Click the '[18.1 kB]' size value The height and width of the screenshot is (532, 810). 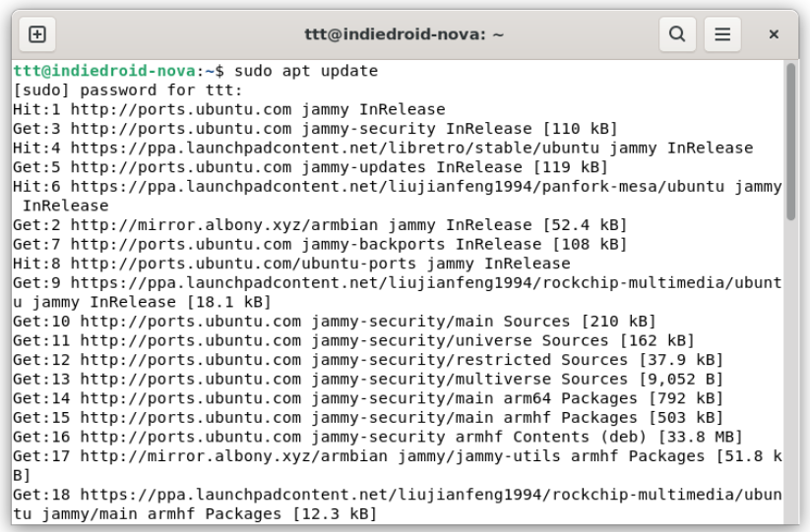click(x=229, y=302)
